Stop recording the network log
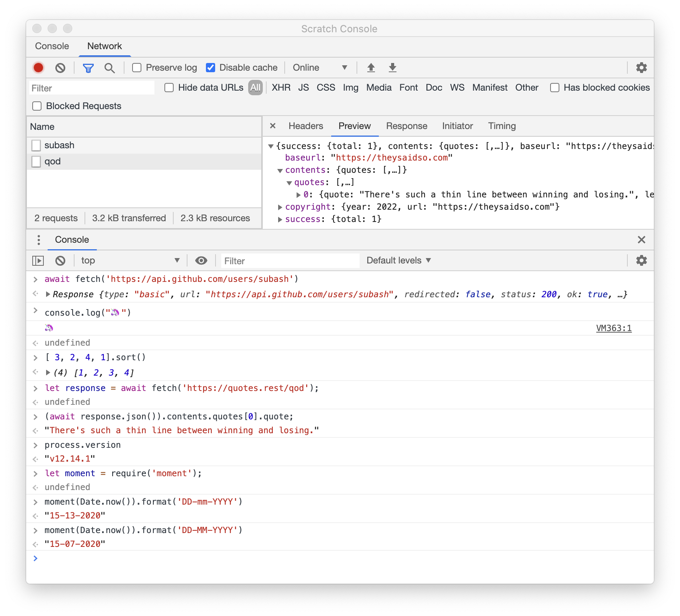680x616 pixels. point(38,68)
